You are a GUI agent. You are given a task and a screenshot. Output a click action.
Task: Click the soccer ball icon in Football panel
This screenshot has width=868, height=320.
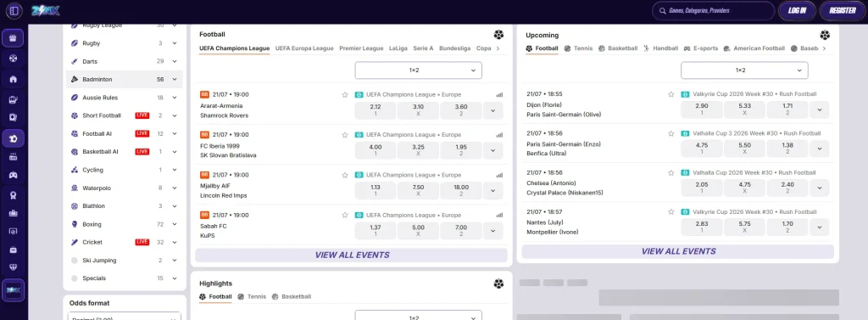point(499,35)
